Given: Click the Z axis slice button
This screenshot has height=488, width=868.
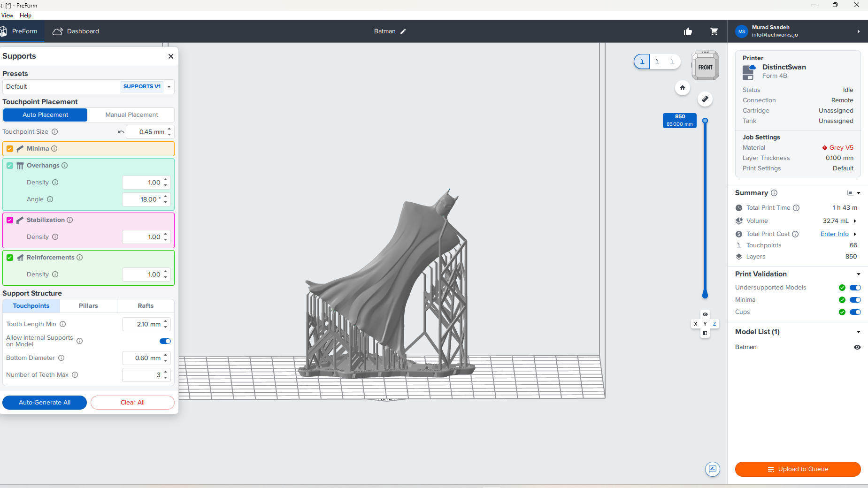Looking at the screenshot, I should [x=714, y=324].
